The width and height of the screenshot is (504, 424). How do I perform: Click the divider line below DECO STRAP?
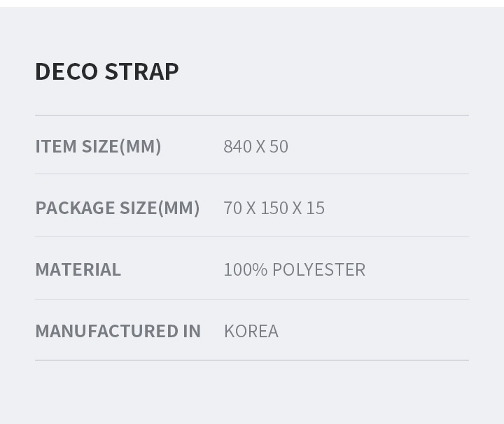click(x=252, y=115)
